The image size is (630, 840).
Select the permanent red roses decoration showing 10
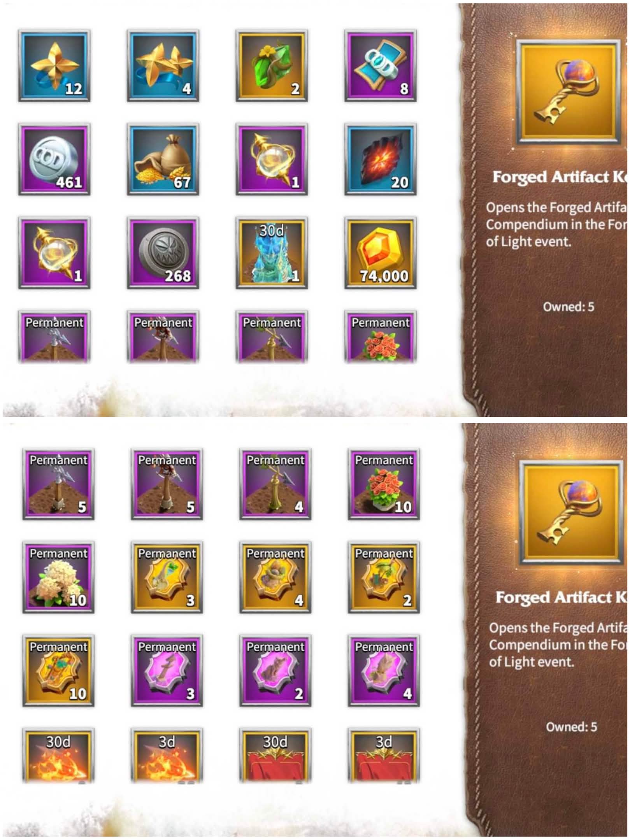click(384, 484)
